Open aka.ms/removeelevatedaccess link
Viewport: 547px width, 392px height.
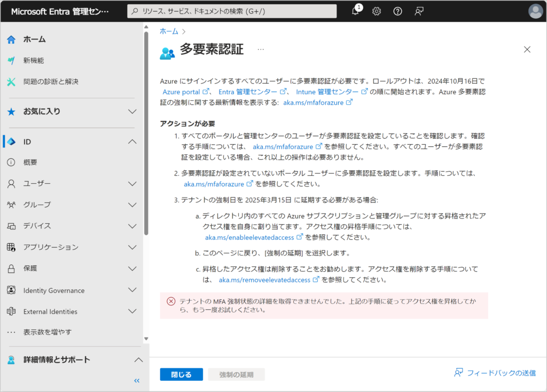click(269, 280)
